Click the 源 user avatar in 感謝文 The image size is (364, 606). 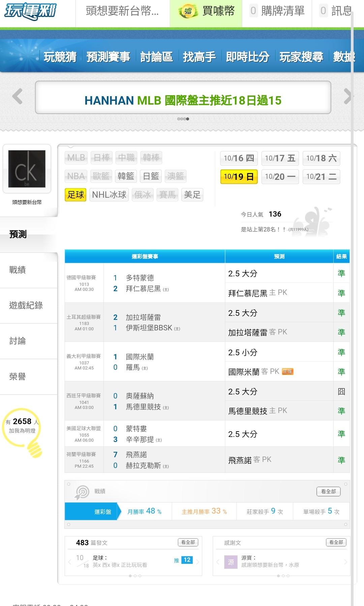click(x=231, y=562)
